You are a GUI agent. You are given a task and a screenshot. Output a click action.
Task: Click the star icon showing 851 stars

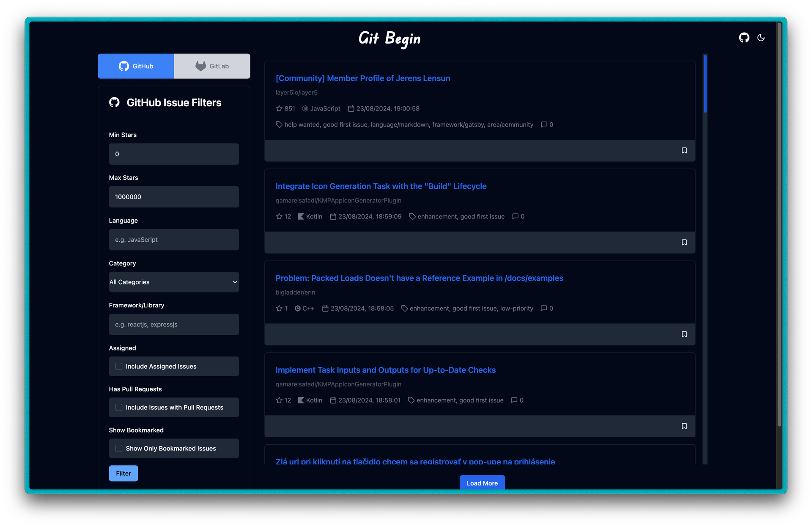tap(279, 108)
